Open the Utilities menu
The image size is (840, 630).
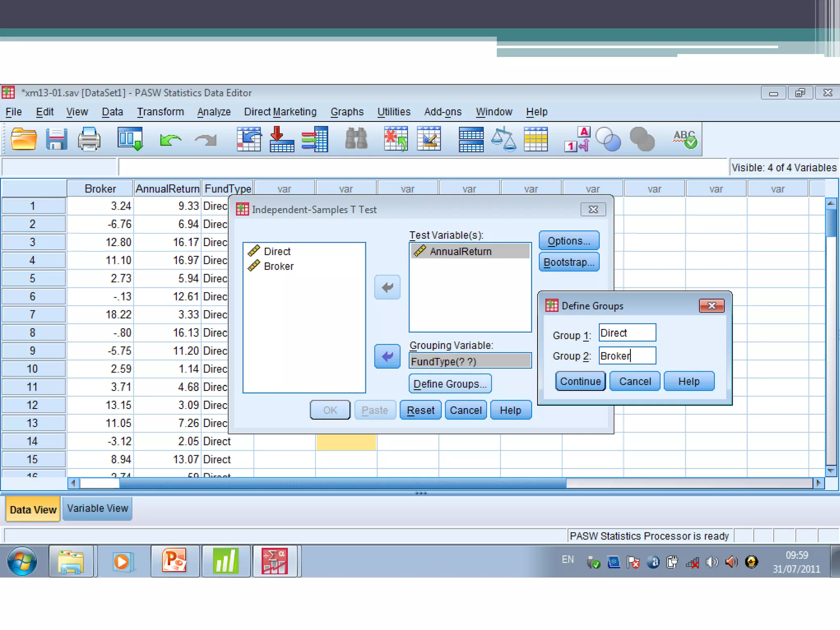tap(394, 112)
